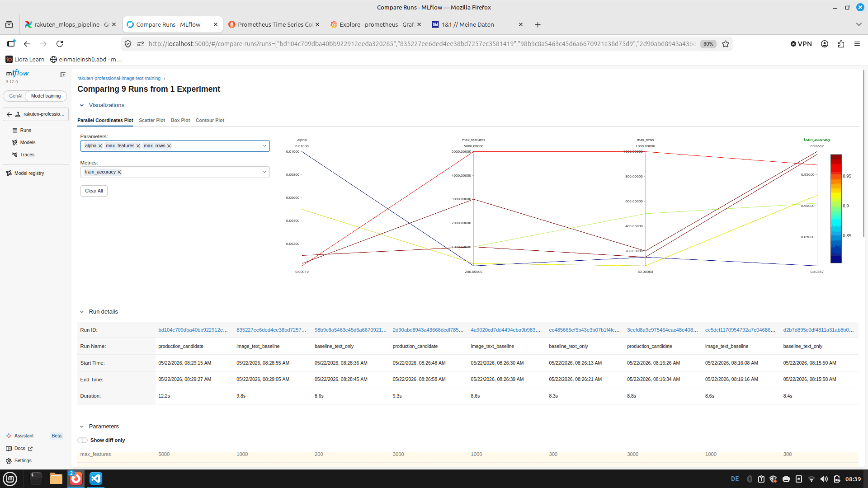Switch to Parallel Coordinates Plot tab

[x=105, y=120]
